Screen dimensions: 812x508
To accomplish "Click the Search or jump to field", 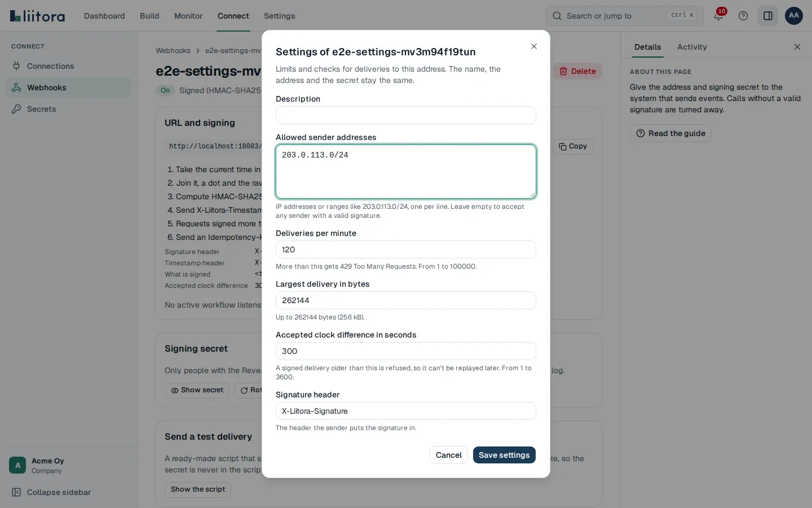I will (625, 16).
